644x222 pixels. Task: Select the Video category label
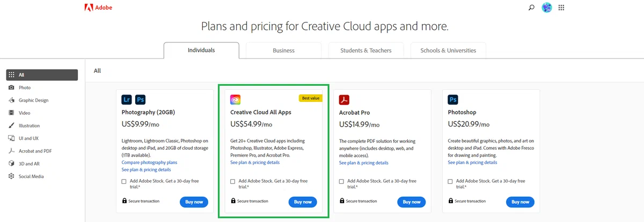coord(25,113)
